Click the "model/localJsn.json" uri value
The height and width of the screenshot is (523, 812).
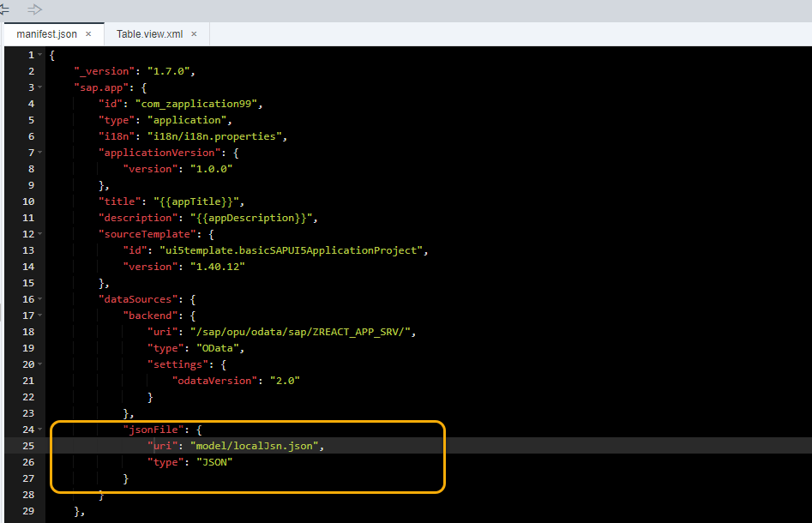(255, 447)
